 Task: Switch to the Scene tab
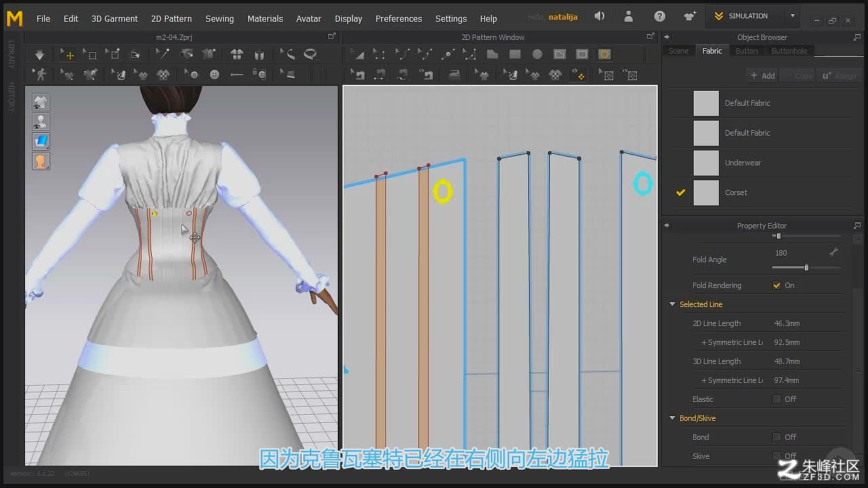pos(679,51)
